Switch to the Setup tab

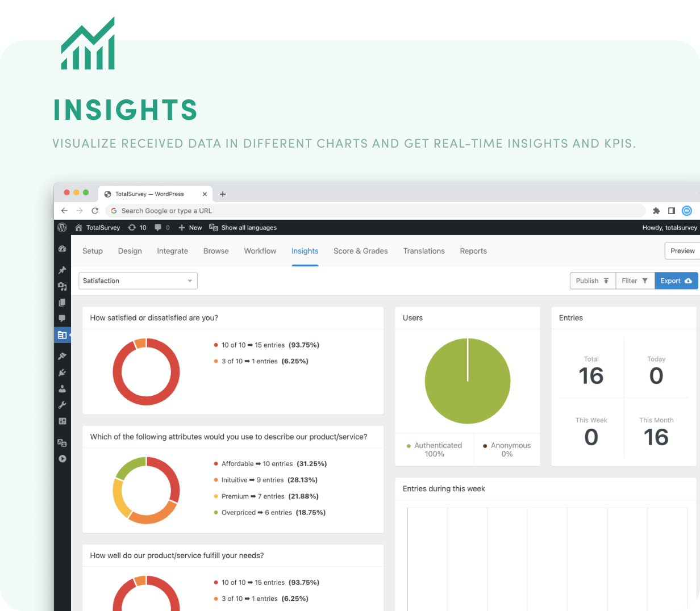pyautogui.click(x=93, y=251)
